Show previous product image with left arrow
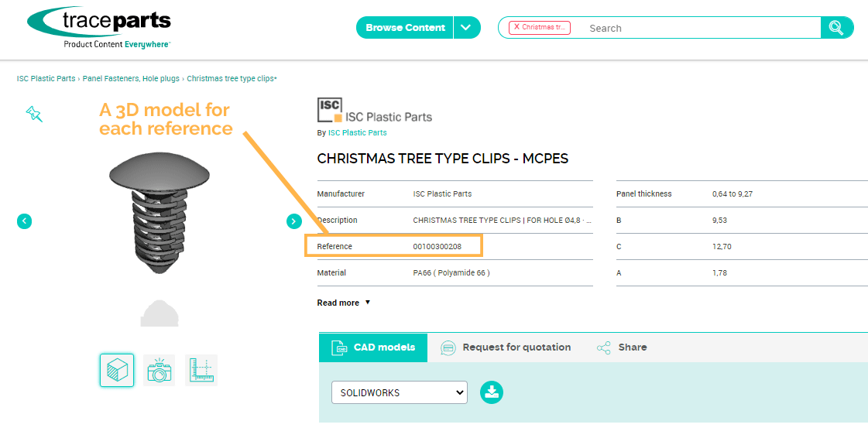The width and height of the screenshot is (868, 445). pyautogui.click(x=25, y=221)
